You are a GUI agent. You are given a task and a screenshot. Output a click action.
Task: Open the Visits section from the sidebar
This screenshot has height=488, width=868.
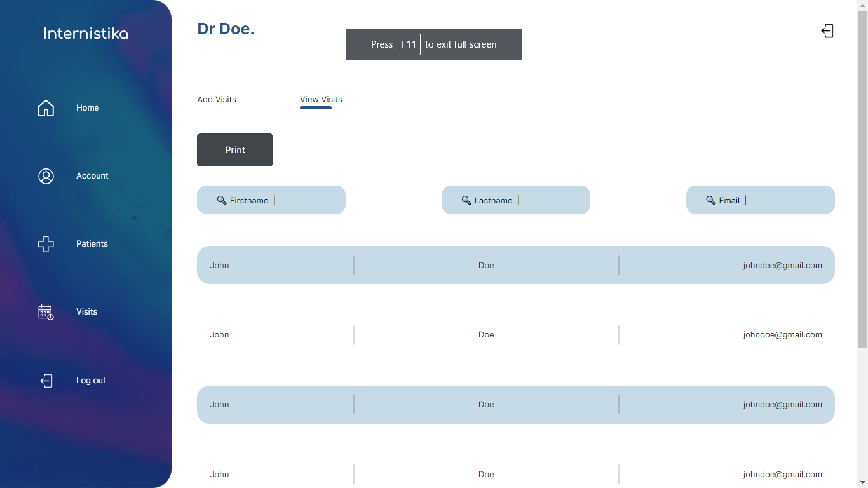[86, 312]
